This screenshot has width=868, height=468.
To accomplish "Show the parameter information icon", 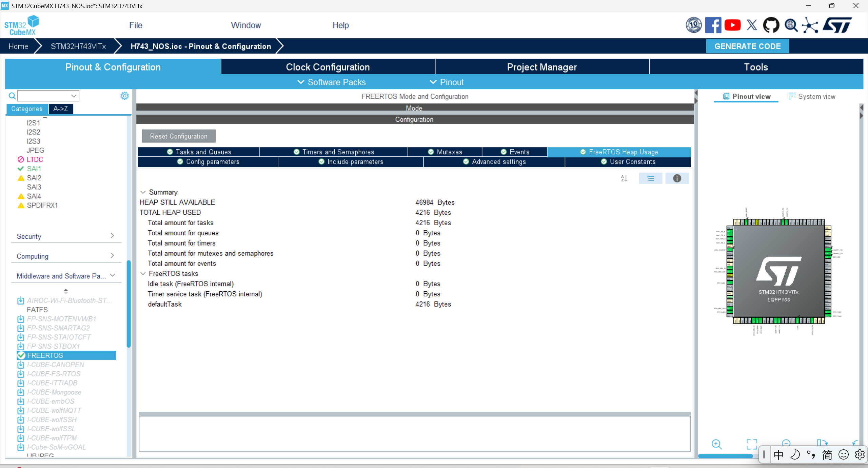I will [x=677, y=178].
